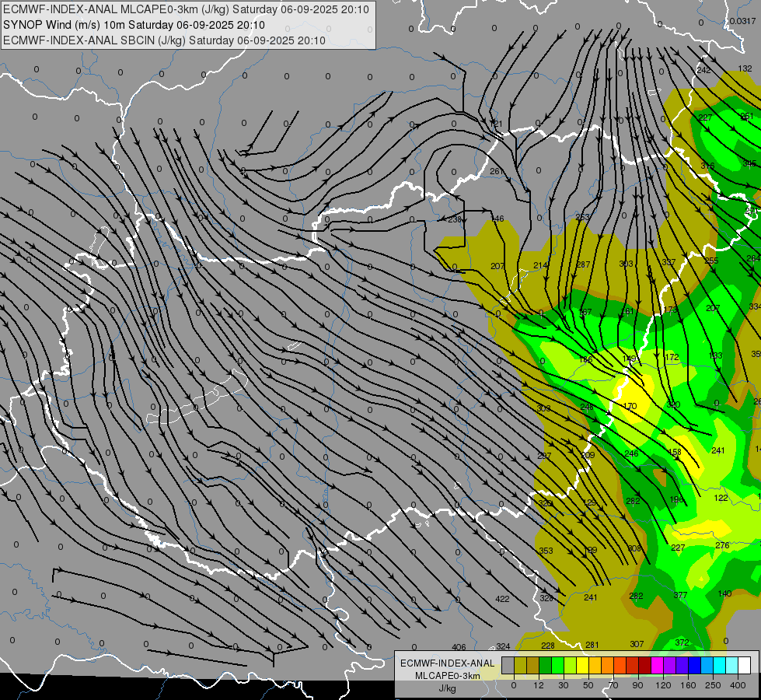
Task: Select the deep blue legend swatch
Action: [x=695, y=665]
